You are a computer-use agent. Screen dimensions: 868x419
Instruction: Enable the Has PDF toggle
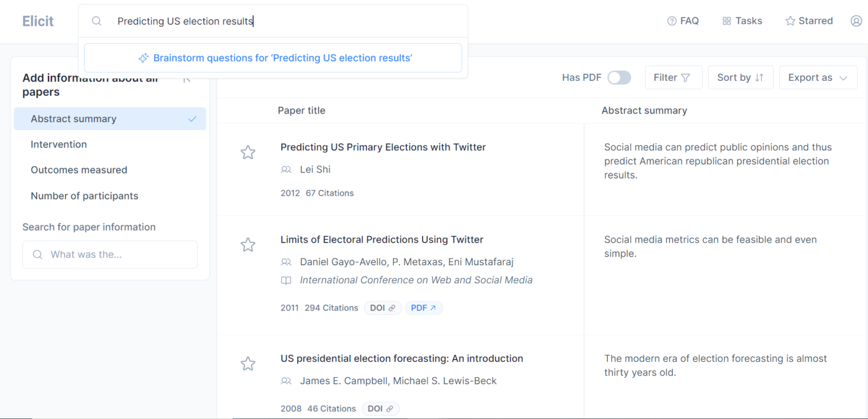(x=619, y=77)
